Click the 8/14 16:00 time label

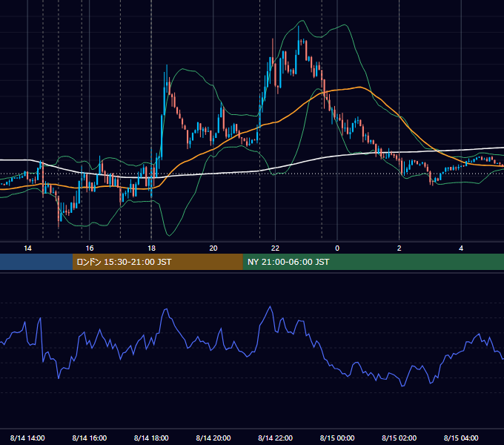[x=90, y=438]
